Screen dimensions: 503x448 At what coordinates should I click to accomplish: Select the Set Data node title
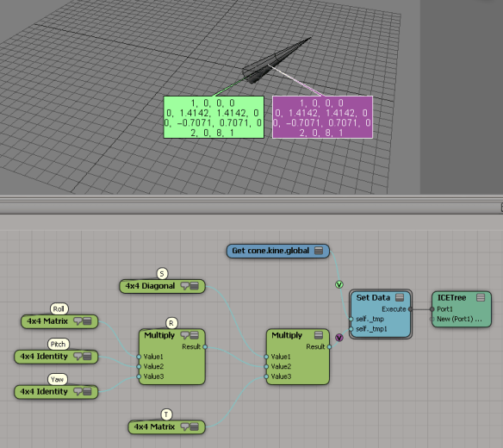(x=373, y=297)
